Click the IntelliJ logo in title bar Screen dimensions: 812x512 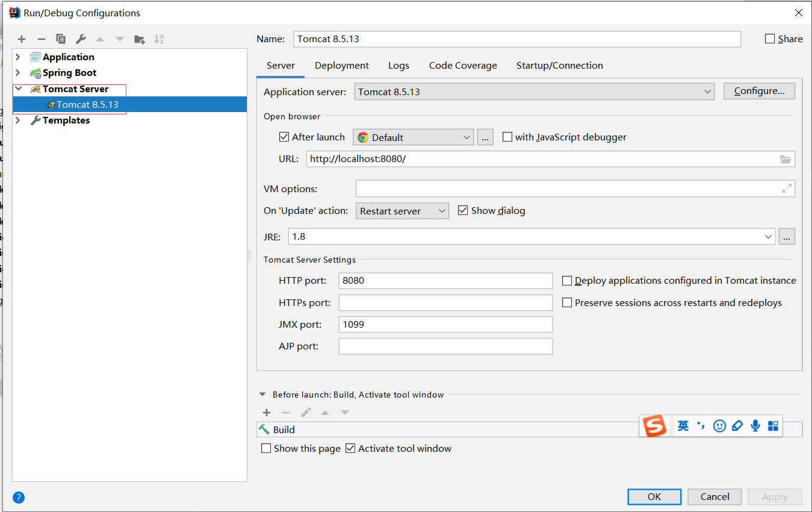coord(14,13)
